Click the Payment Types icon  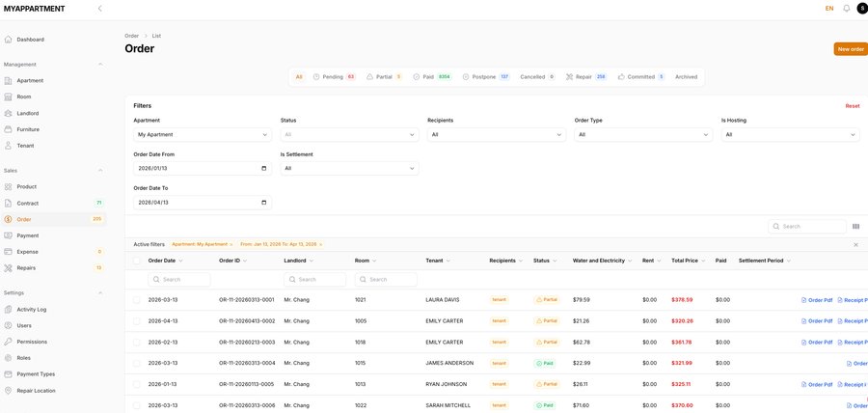pos(8,373)
